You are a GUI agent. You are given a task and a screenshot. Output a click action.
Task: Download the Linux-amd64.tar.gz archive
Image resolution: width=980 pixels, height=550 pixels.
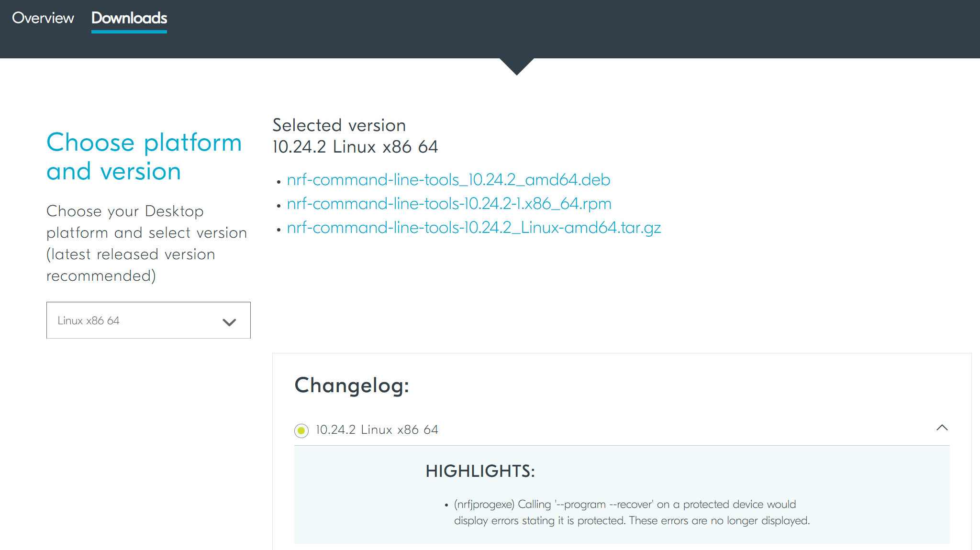tap(474, 228)
